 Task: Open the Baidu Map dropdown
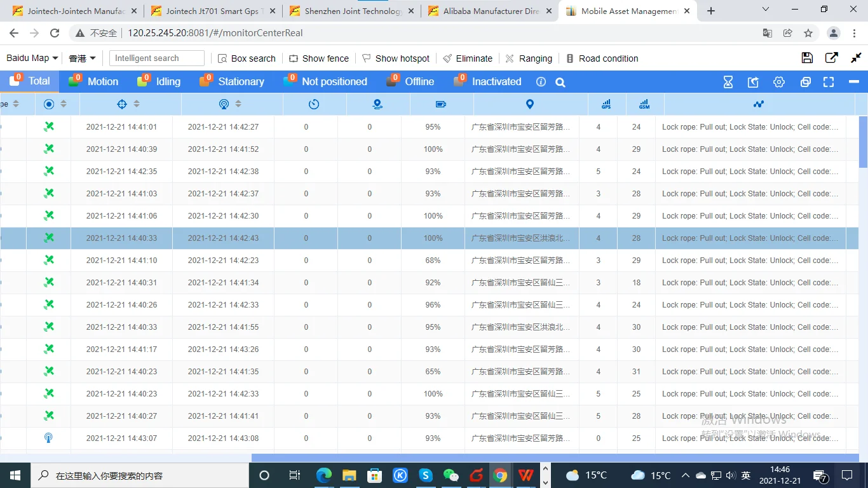tap(32, 58)
